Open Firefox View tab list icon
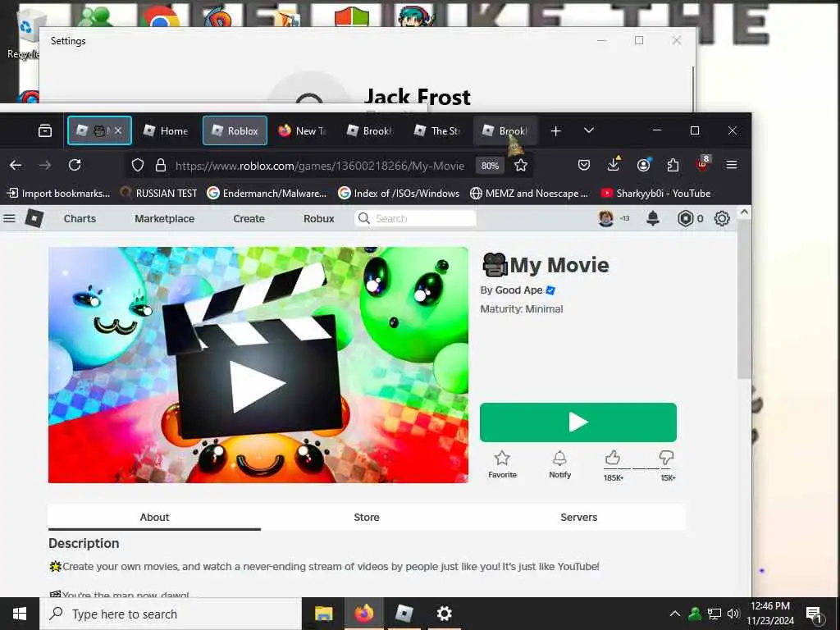Viewport: 840px width, 630px height. click(45, 130)
